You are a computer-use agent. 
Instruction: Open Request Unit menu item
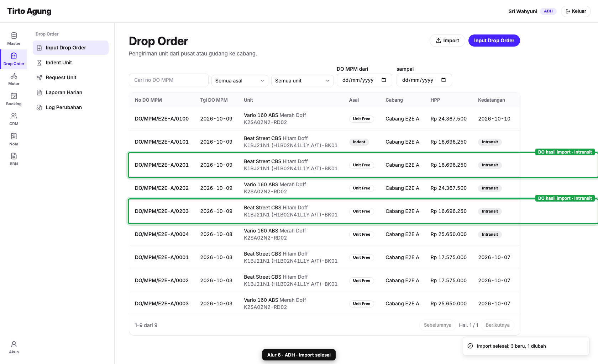pyautogui.click(x=70, y=77)
